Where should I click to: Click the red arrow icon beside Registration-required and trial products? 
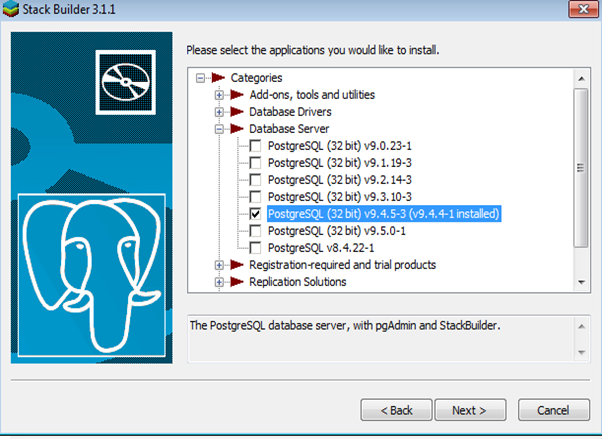[x=237, y=265]
